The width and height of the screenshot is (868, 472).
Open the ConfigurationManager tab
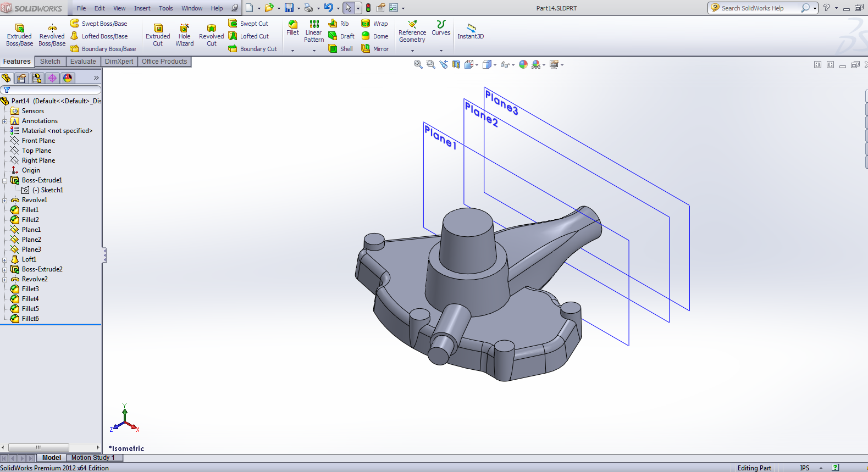pos(37,78)
